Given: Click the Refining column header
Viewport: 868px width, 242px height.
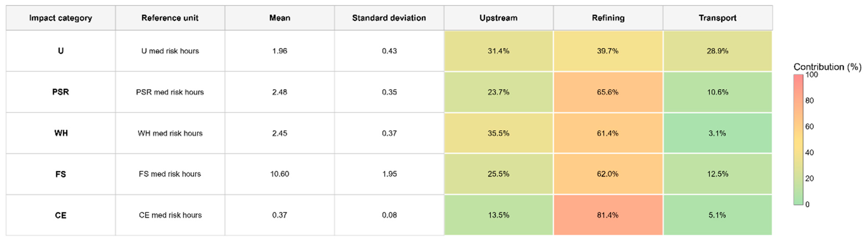Looking at the screenshot, I should (608, 18).
